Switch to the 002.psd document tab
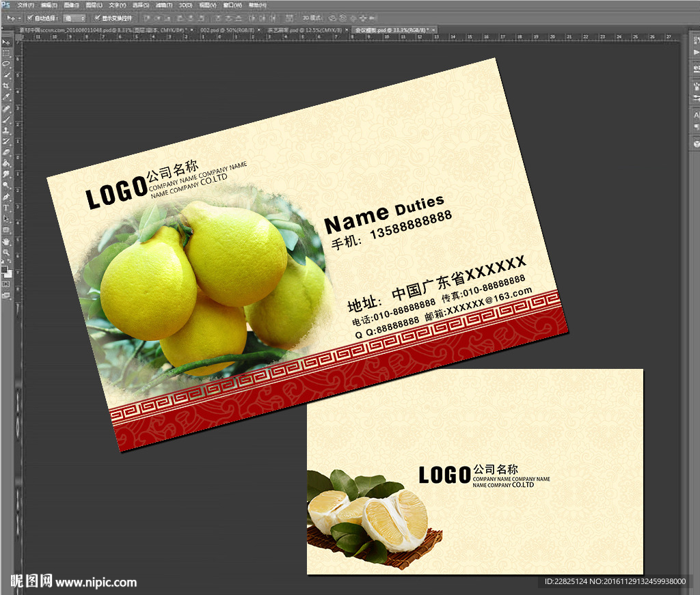The height and width of the screenshot is (595, 700). point(227,30)
